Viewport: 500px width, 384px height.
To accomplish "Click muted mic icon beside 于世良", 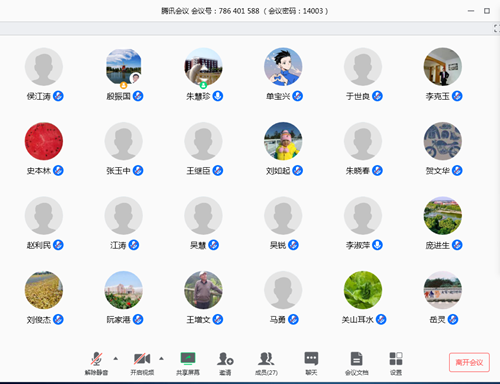I will click(x=377, y=96).
